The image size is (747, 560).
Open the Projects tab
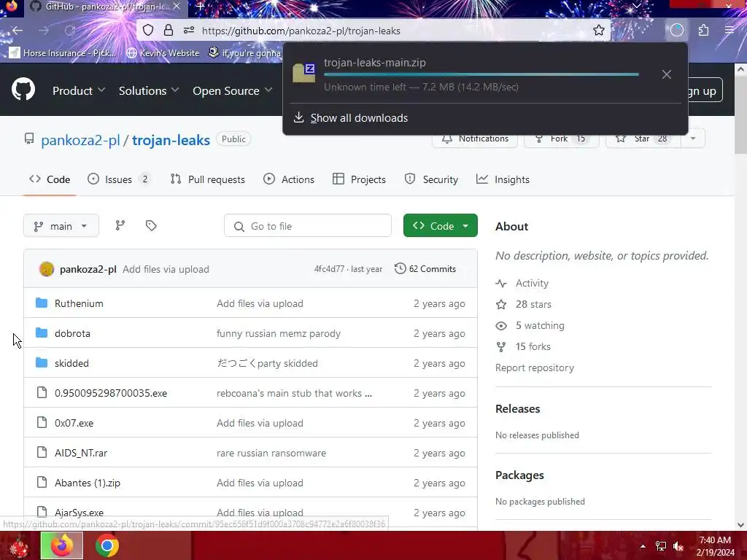pyautogui.click(x=359, y=179)
